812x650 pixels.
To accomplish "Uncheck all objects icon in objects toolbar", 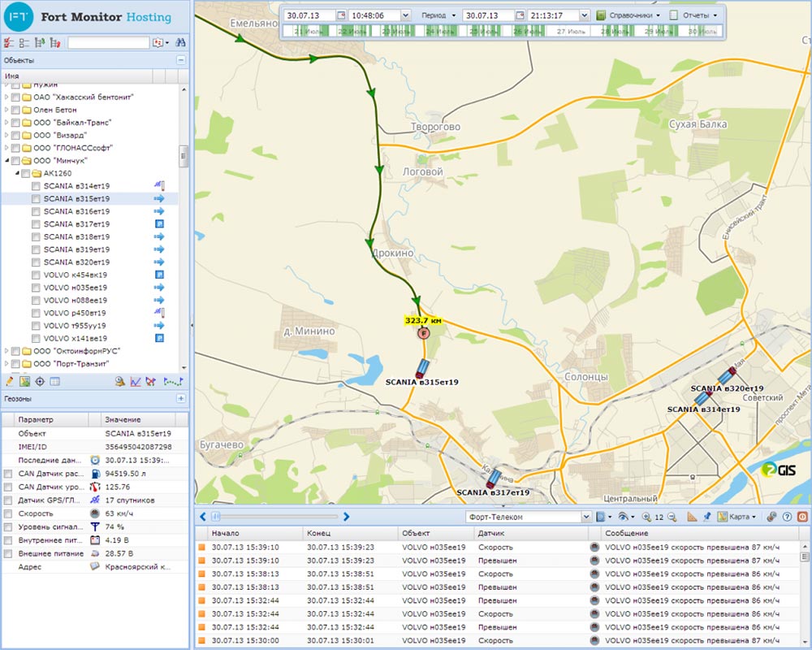I will pos(24,43).
